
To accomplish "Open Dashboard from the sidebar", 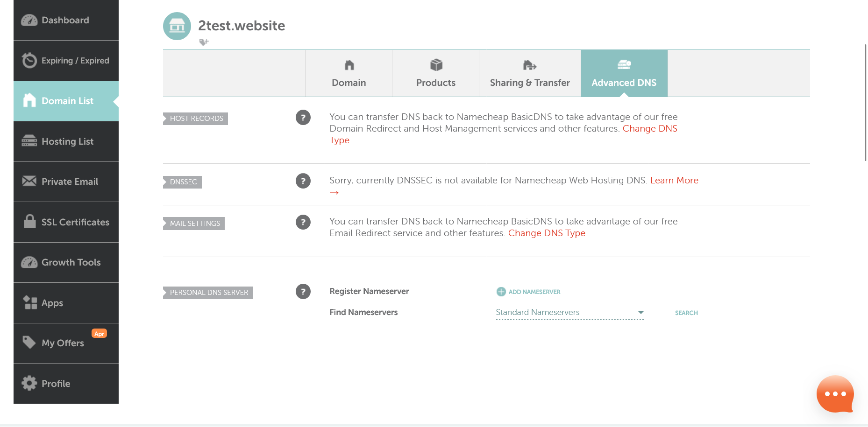I will tap(66, 20).
